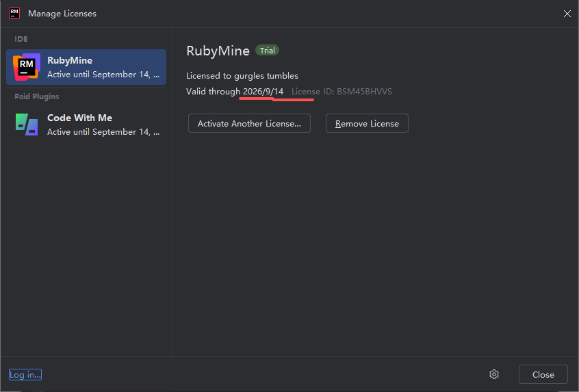Click the RubyMine logo in title bar
The height and width of the screenshot is (392, 579).
[x=14, y=13]
